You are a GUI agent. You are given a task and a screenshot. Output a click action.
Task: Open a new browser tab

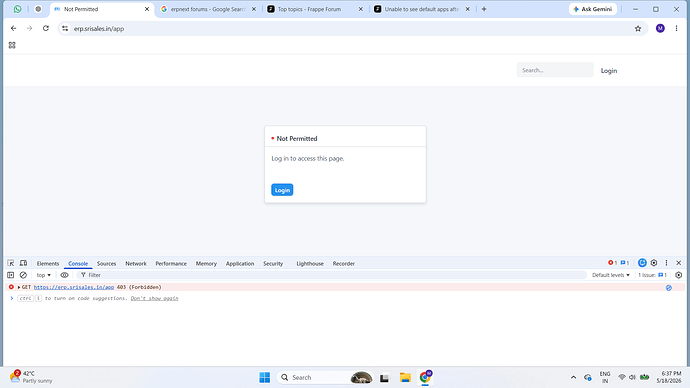click(x=484, y=9)
